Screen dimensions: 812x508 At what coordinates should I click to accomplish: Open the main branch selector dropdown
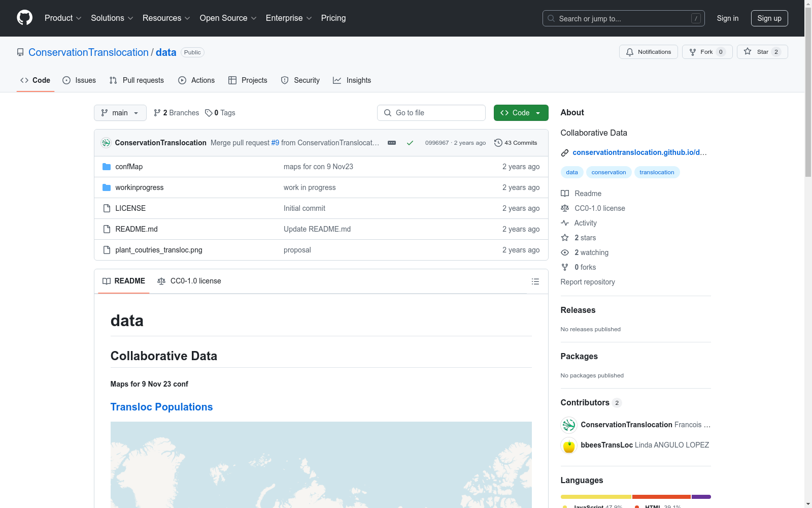coord(120,113)
